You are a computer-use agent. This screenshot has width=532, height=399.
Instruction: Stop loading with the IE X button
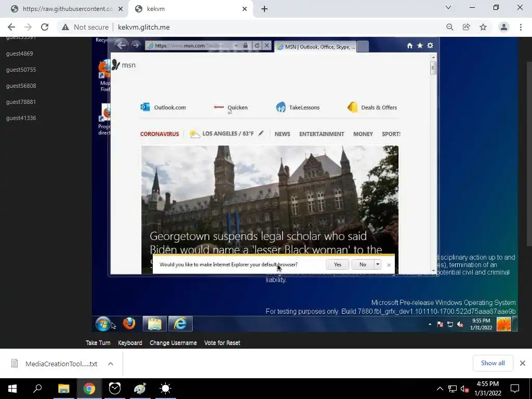(x=267, y=46)
